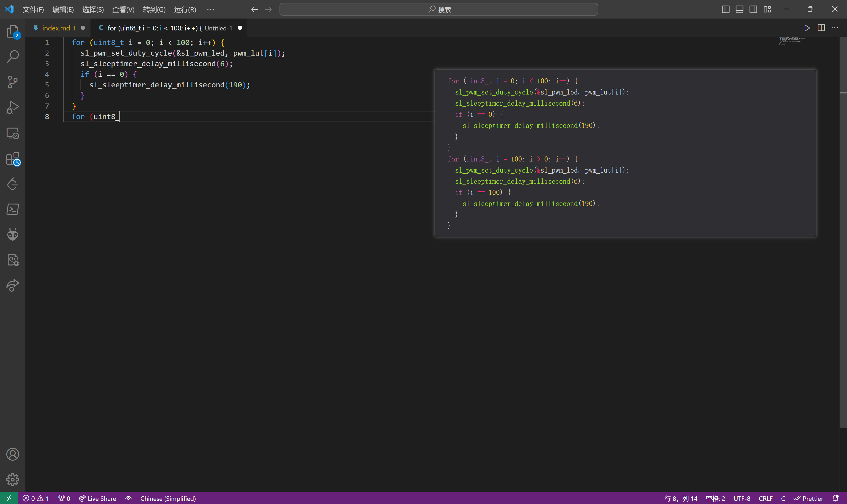This screenshot has height=504, width=847.
Task: Change indentation via 空格: 2
Action: [x=715, y=498]
